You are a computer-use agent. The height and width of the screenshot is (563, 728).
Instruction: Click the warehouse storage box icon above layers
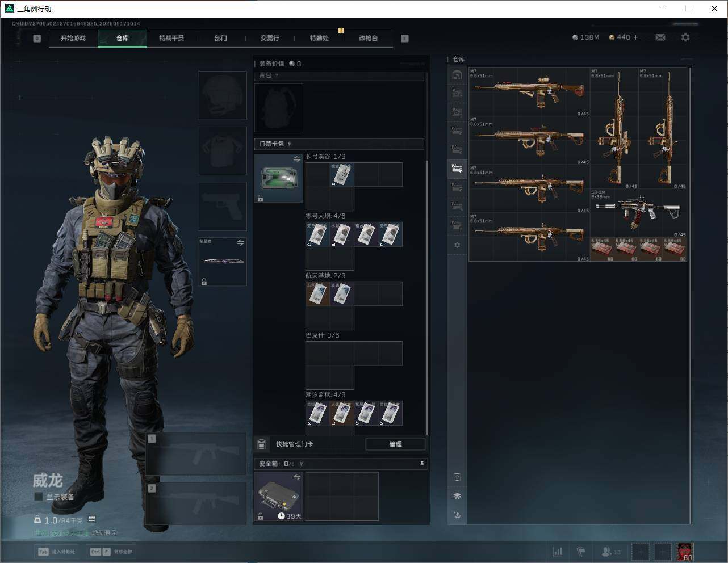457,477
